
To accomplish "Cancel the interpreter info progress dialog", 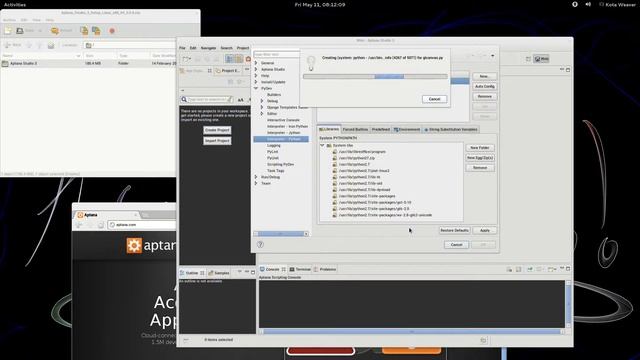I will click(x=434, y=99).
